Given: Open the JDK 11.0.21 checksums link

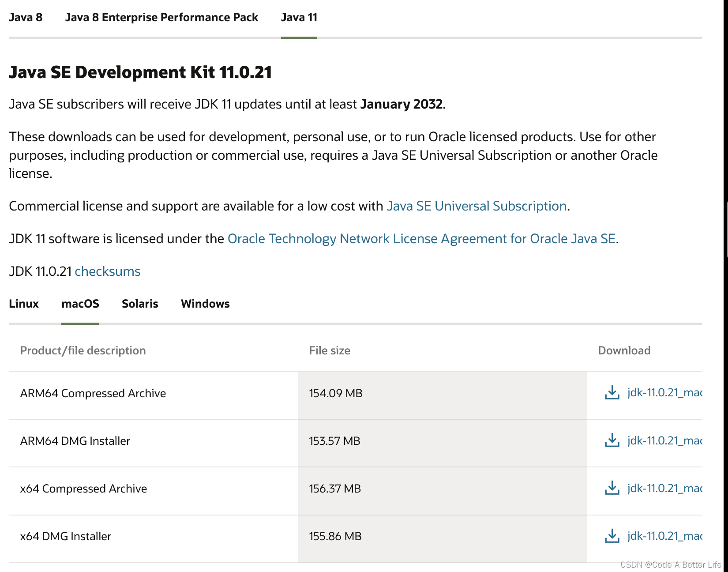Looking at the screenshot, I should (108, 271).
